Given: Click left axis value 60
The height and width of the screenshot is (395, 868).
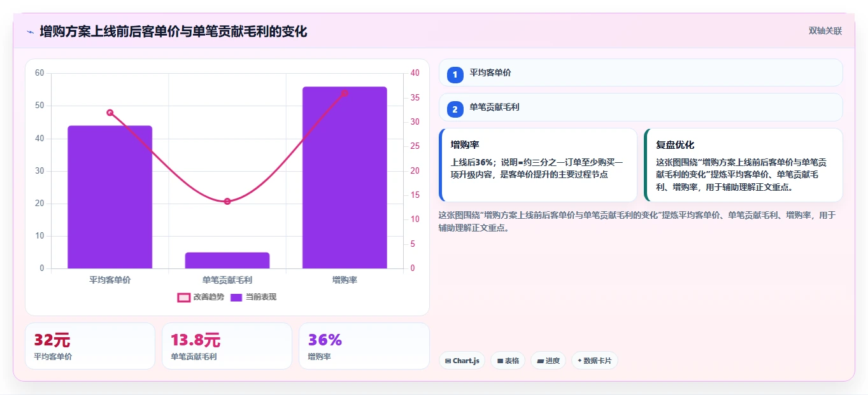Looking at the screenshot, I should pos(39,73).
